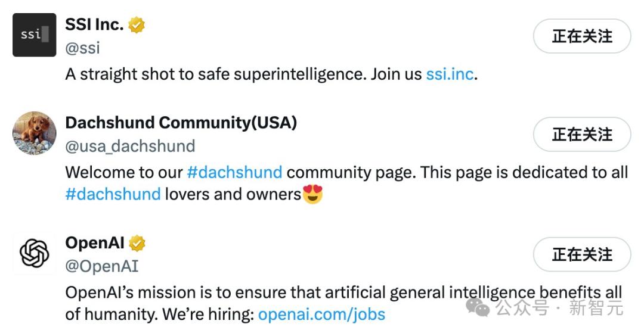644x333 pixels.
Task: Click the OpenAI logo avatar
Action: [34, 253]
